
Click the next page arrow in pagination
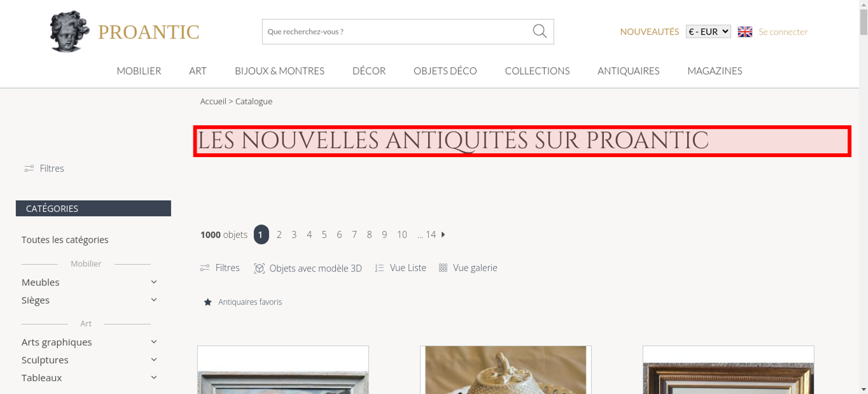443,234
